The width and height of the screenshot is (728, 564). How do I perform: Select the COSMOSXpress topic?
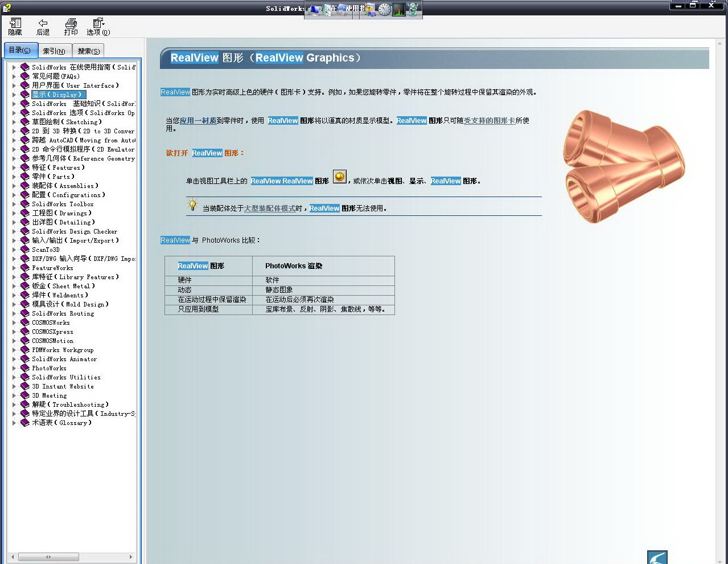pos(52,332)
